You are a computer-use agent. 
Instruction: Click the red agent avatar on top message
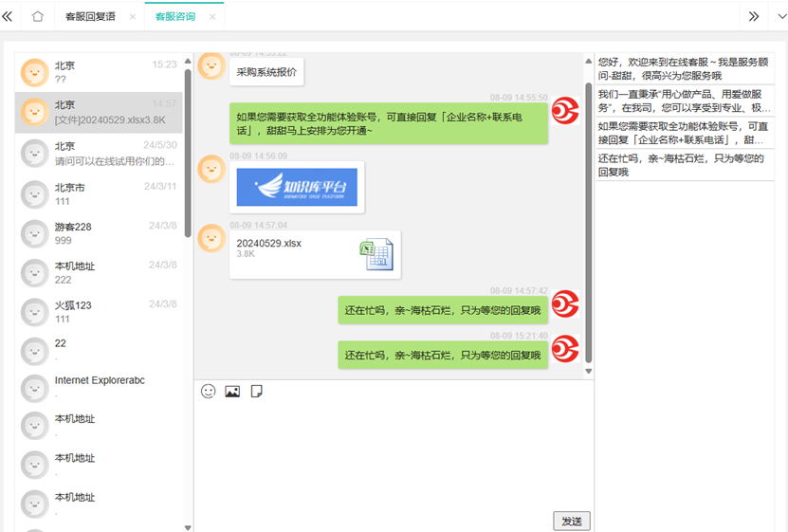tap(566, 112)
